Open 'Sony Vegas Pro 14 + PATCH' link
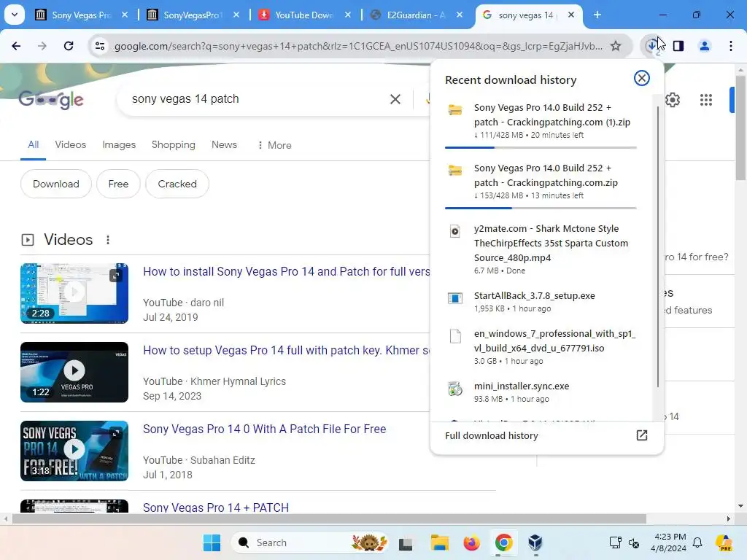This screenshot has width=747, height=560. (x=216, y=507)
